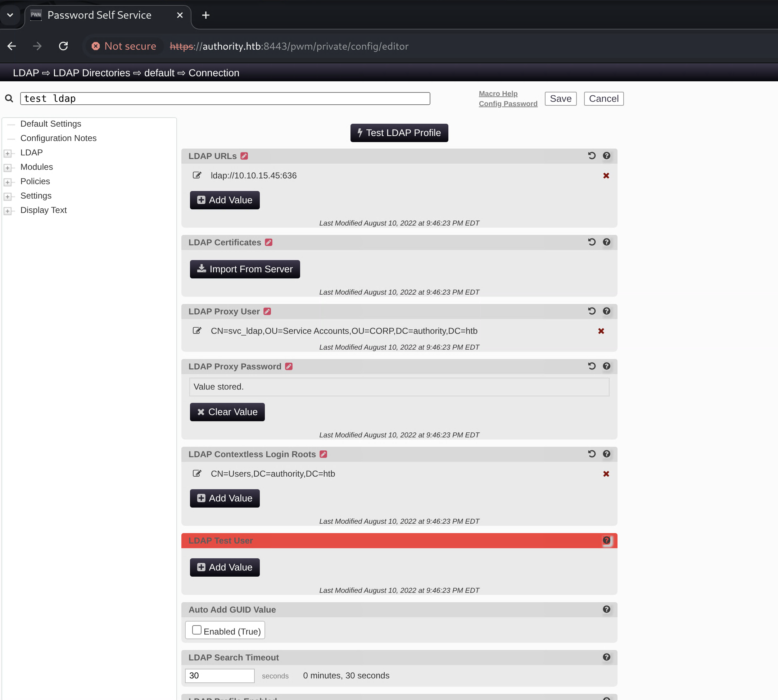Delete the ldap://10.10.15.45:636 URL value
This screenshot has height=700, width=778.
(606, 176)
